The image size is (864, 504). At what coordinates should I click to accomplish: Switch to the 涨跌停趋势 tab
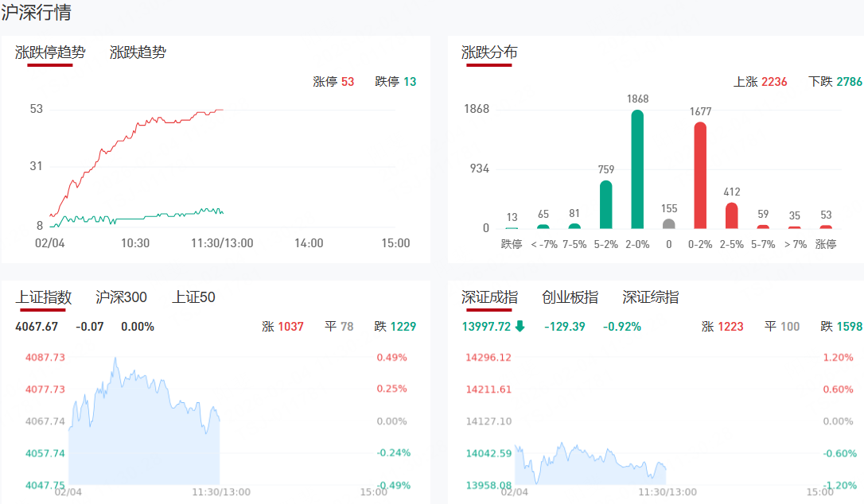[x=50, y=53]
